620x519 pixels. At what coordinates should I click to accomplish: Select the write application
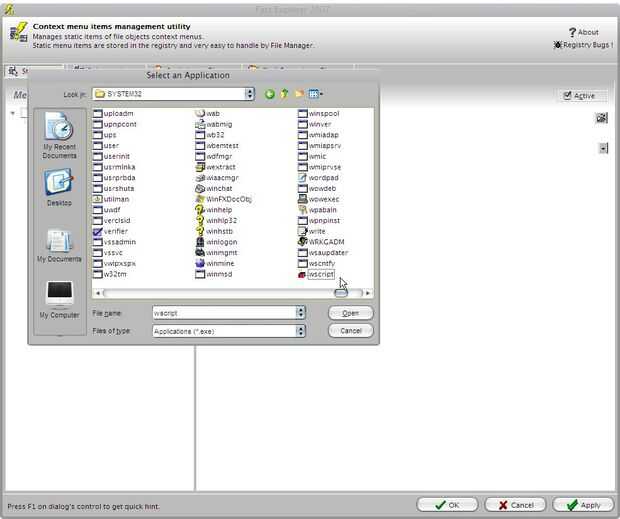coord(312,231)
